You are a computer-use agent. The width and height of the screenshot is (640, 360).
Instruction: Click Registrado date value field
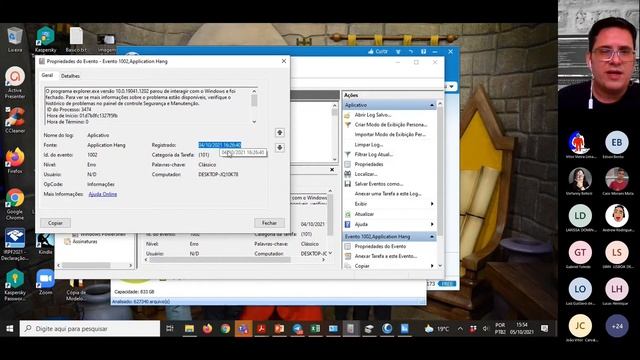(x=220, y=145)
